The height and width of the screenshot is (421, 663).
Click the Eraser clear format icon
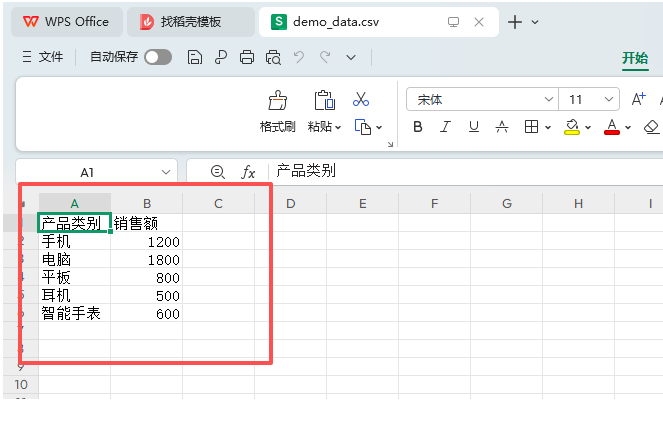pos(651,126)
